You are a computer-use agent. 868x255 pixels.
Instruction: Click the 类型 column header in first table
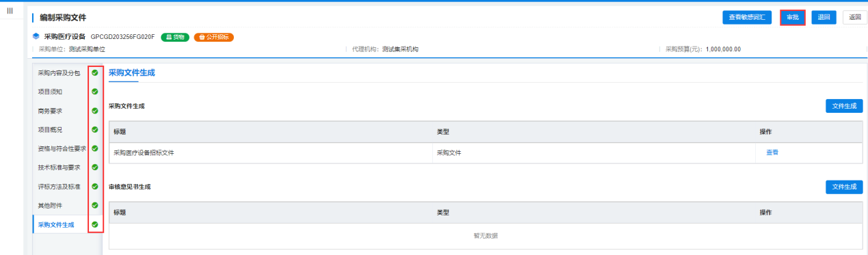(x=443, y=132)
